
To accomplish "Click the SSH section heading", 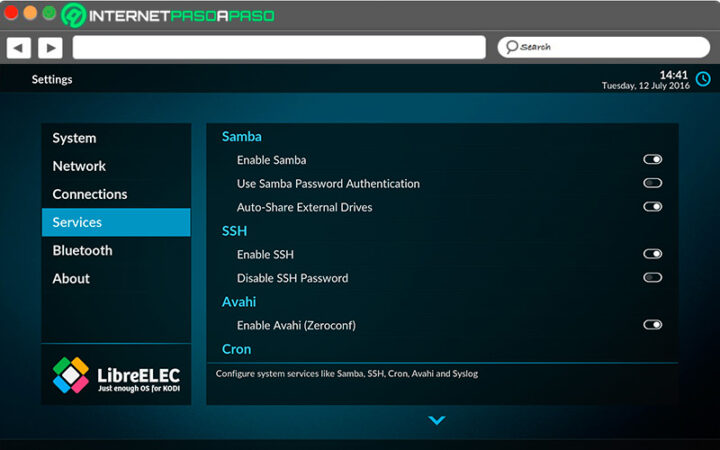I will tap(234, 231).
